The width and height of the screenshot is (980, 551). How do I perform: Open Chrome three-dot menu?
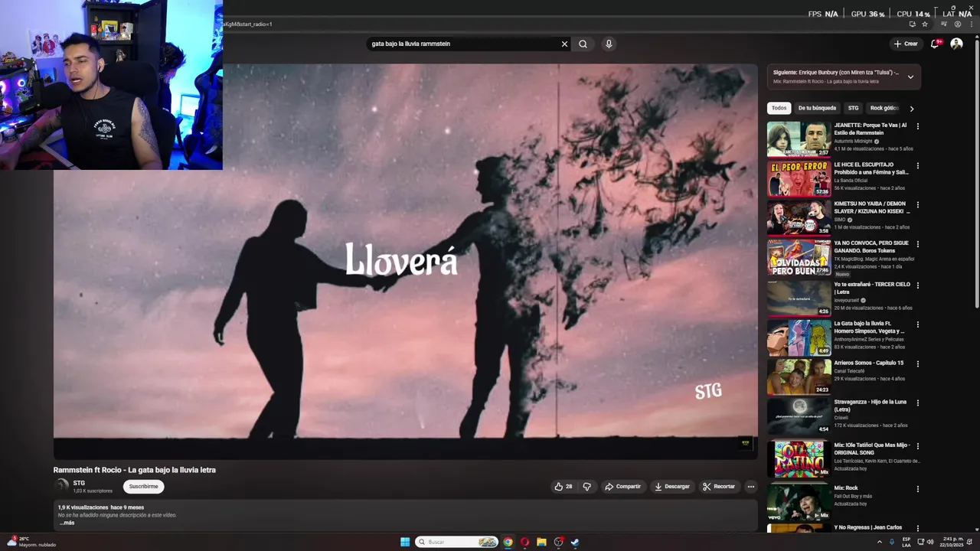970,24
